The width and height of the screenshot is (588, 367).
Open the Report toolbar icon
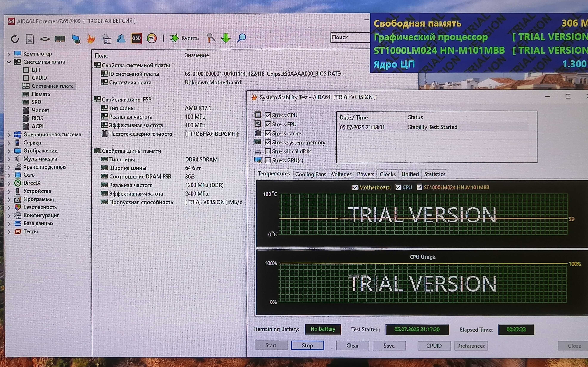pyautogui.click(x=30, y=39)
